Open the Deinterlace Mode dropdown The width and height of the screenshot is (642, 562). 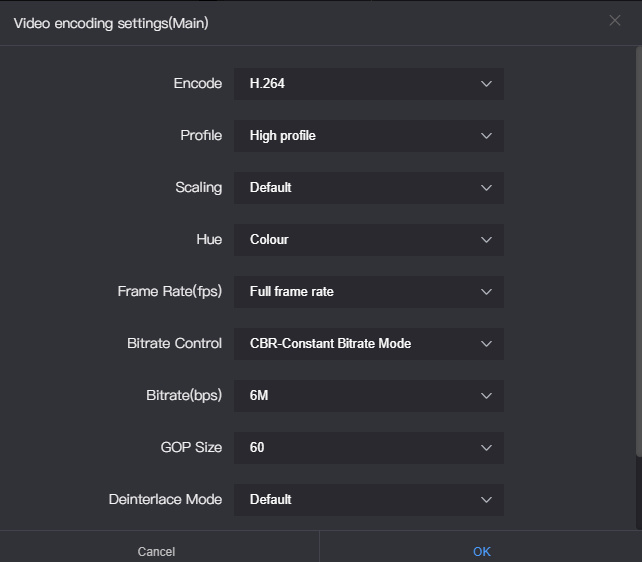[x=369, y=500]
